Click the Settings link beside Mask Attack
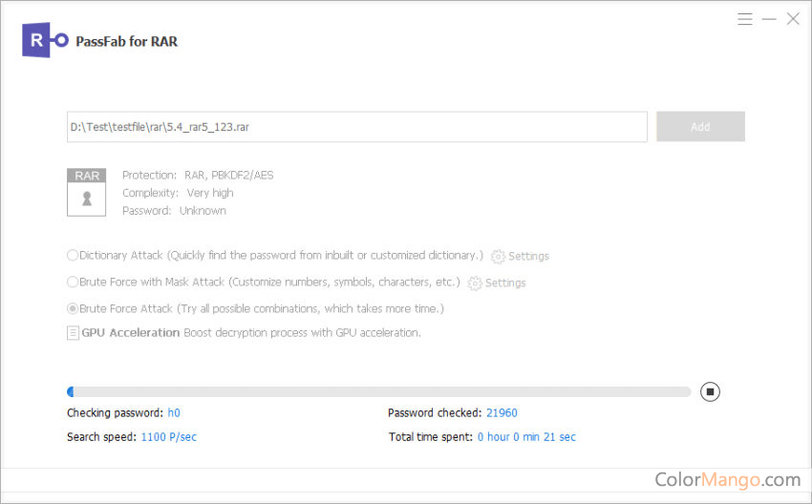Screen dimensions: 812x504 pyautogui.click(x=505, y=283)
